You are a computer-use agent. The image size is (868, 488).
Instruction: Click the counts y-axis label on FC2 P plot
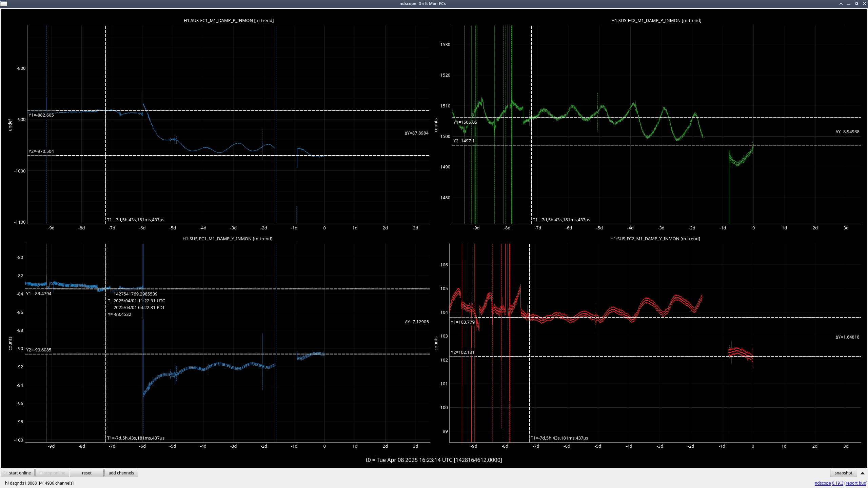(436, 125)
